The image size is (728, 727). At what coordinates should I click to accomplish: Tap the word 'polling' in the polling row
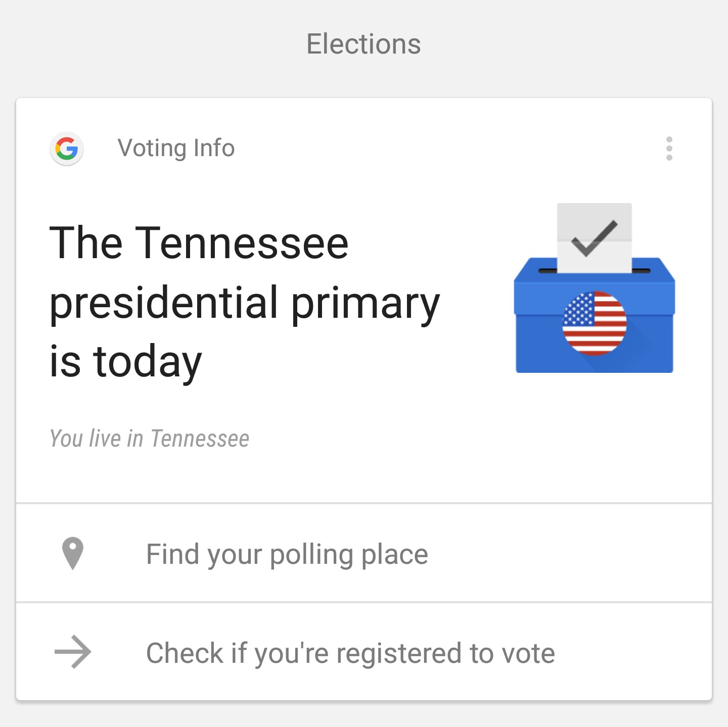(x=311, y=555)
